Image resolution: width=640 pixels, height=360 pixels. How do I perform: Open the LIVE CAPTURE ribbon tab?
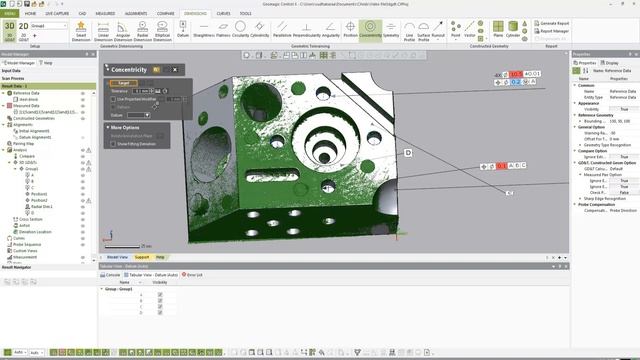pos(57,13)
